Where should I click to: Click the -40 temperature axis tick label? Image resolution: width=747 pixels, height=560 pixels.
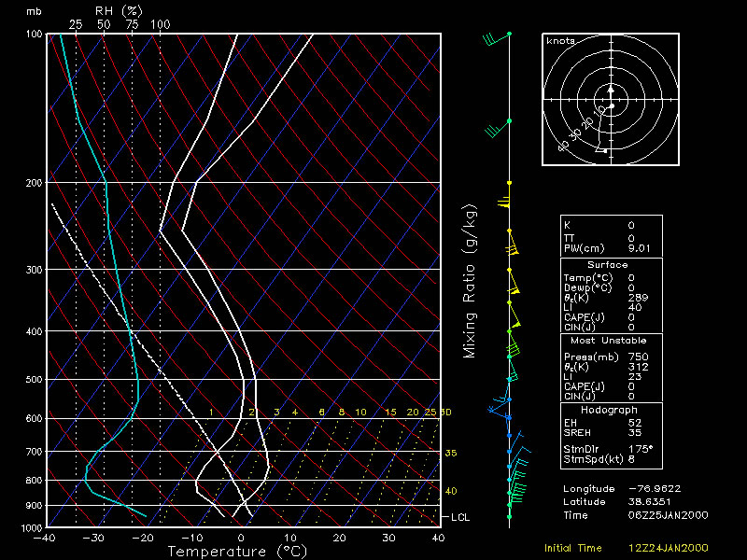(x=44, y=539)
